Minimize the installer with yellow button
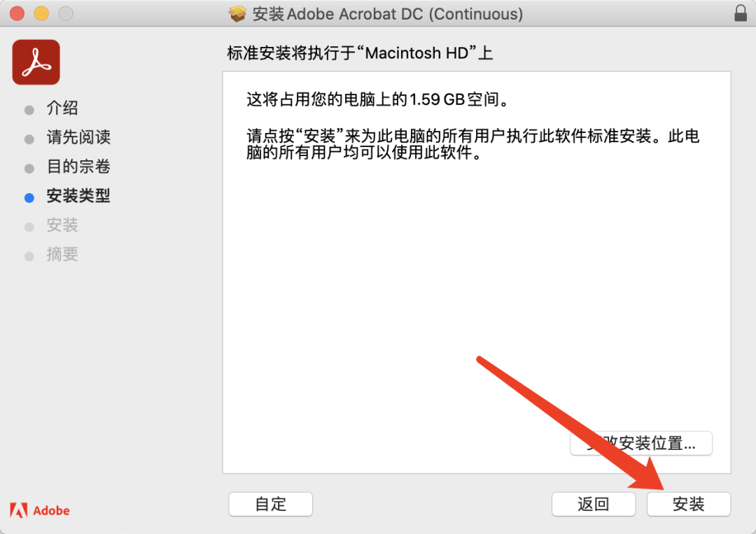The width and height of the screenshot is (756, 534). click(x=41, y=13)
